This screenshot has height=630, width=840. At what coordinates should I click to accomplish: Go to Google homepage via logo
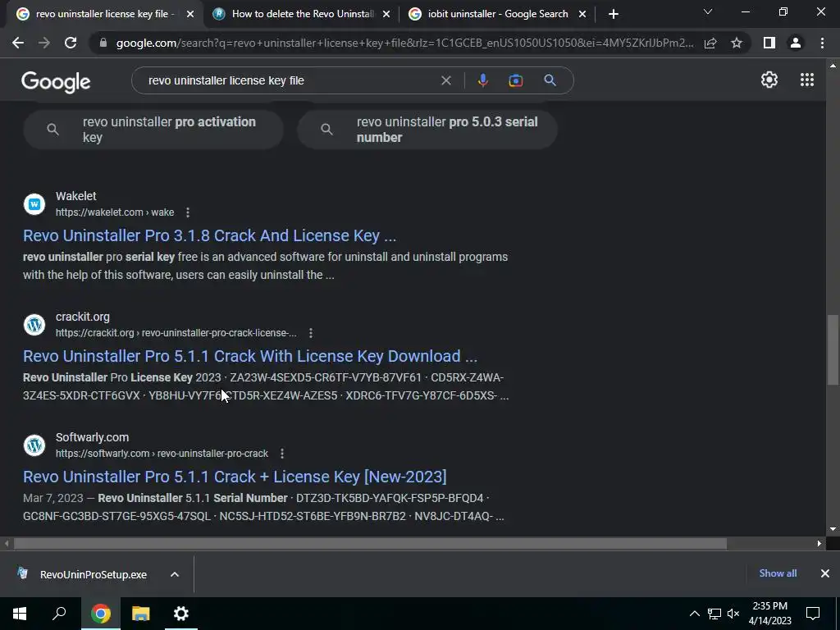pos(56,82)
